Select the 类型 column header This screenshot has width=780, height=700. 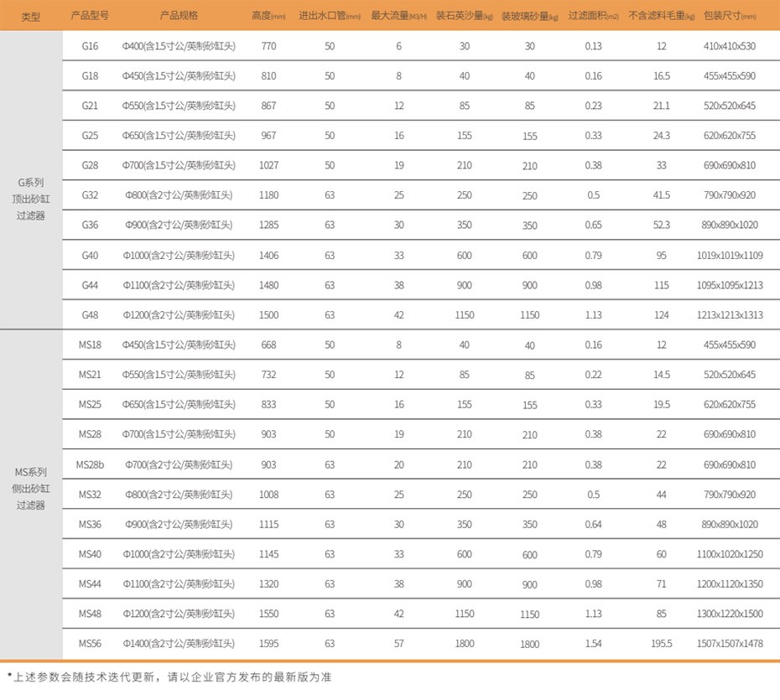[x=31, y=16]
